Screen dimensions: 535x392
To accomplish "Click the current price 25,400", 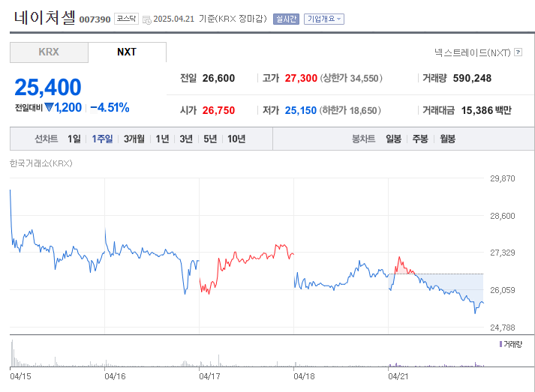I will click(48, 87).
